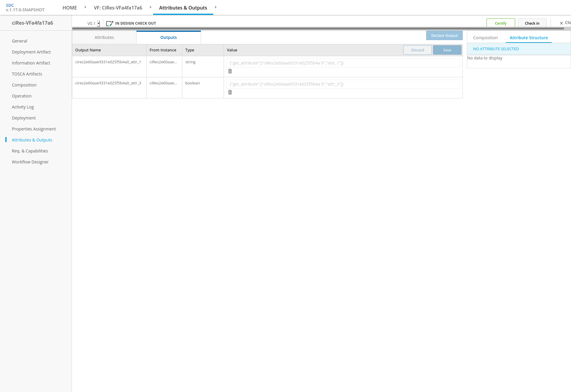The image size is (571, 392).
Task: Select the Outputs tab
Action: pyautogui.click(x=169, y=37)
